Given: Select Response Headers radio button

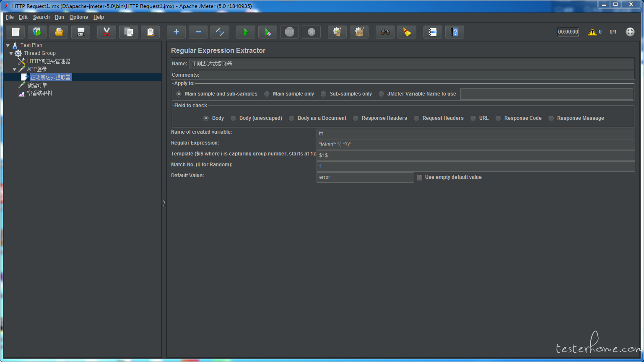Looking at the screenshot, I should 356,118.
